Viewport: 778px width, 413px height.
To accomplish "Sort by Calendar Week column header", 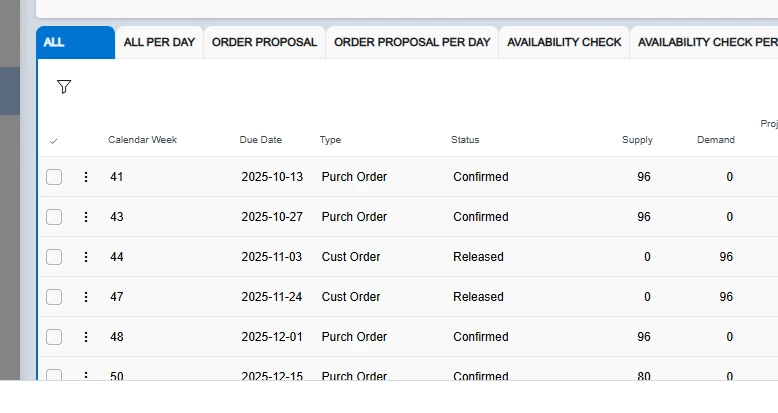I will point(142,140).
